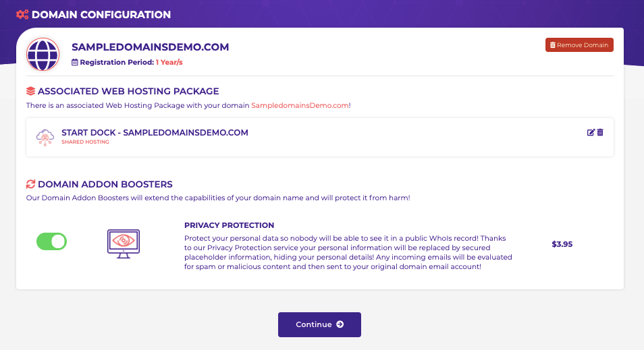644x350 pixels.
Task: Click the Continue button
Action: point(319,324)
